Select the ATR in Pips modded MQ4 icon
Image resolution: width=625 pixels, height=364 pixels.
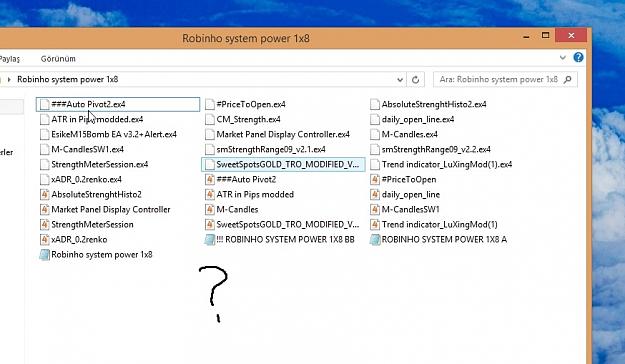tap(210, 195)
